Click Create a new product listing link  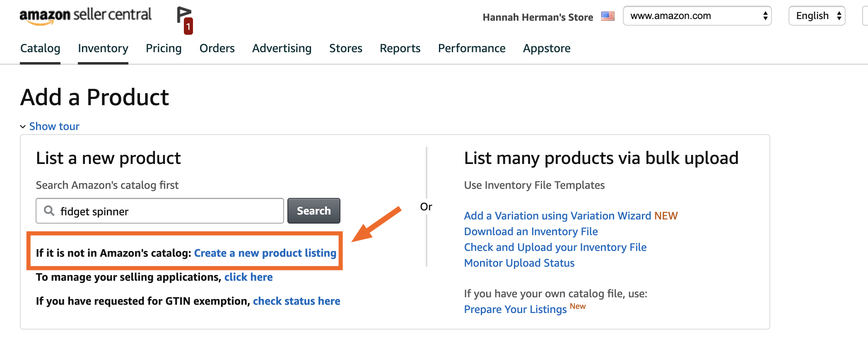(x=265, y=253)
